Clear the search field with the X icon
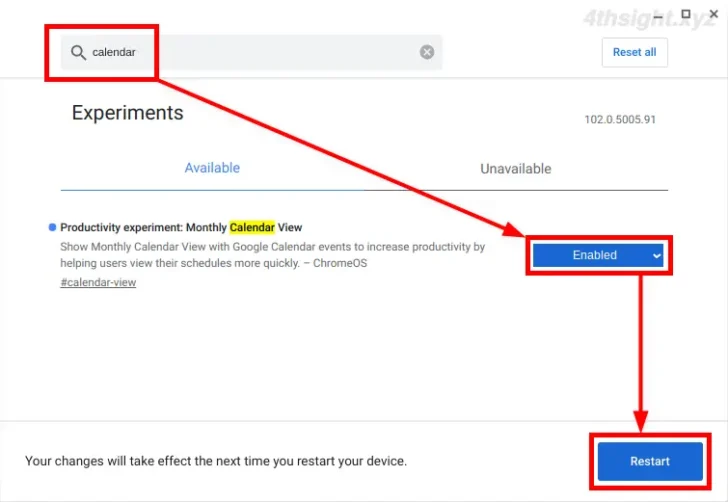The height and width of the screenshot is (502, 728). coord(427,52)
